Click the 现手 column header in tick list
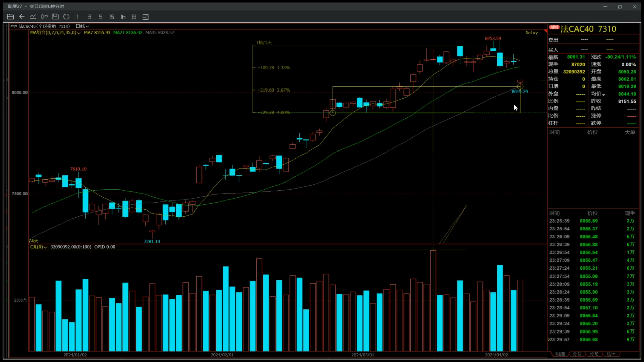Viewport: 644px width, 362px height. tap(630, 213)
